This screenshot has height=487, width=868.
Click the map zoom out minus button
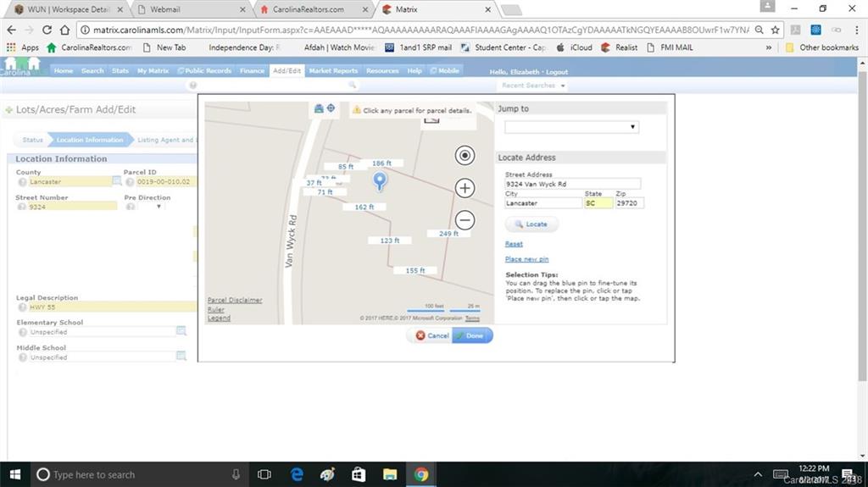pos(465,220)
